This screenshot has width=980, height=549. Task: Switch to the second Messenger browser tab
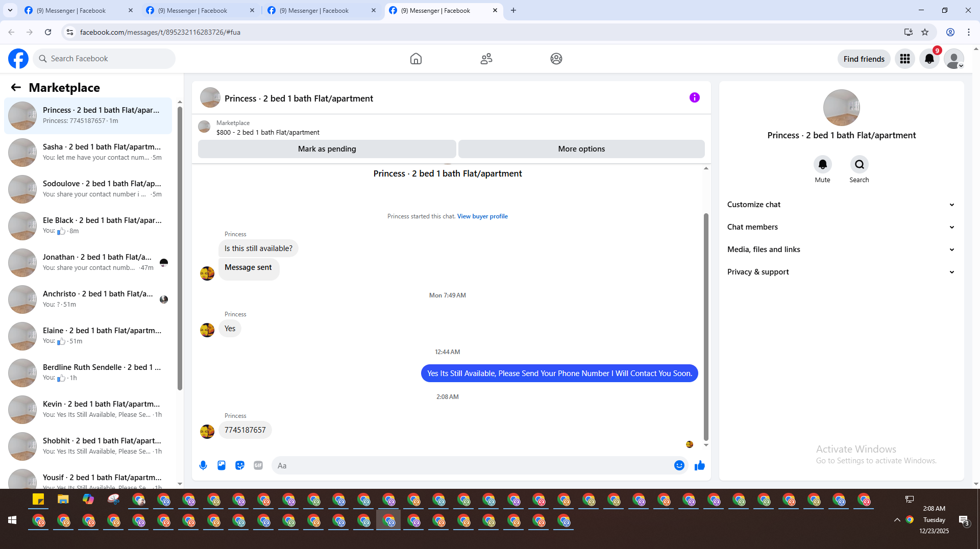200,10
